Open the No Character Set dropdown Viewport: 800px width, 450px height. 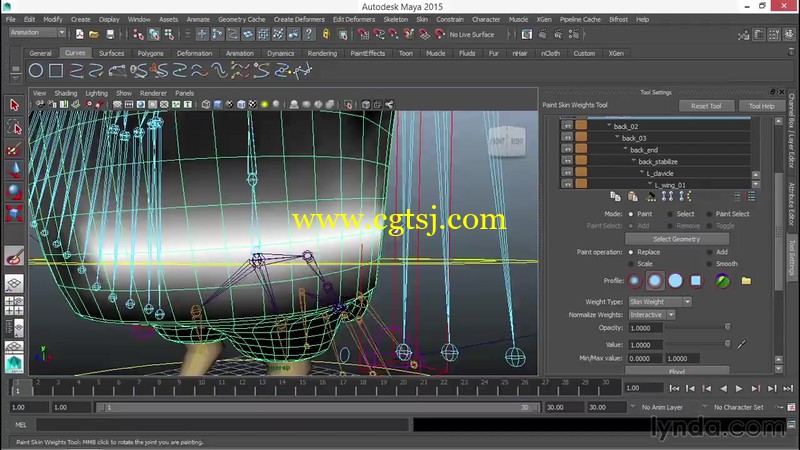pyautogui.click(x=705, y=407)
